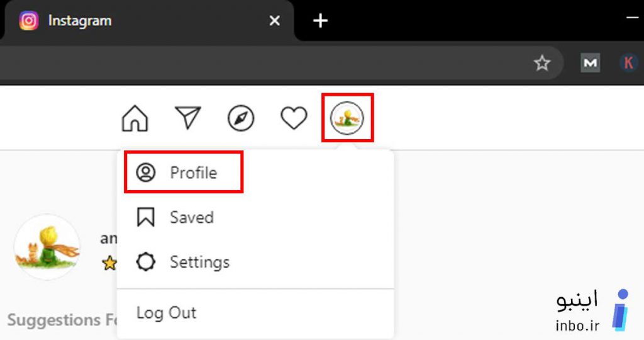Screen dimensions: 644x340
Task: Open Direct messages paper plane icon
Action: tap(187, 118)
